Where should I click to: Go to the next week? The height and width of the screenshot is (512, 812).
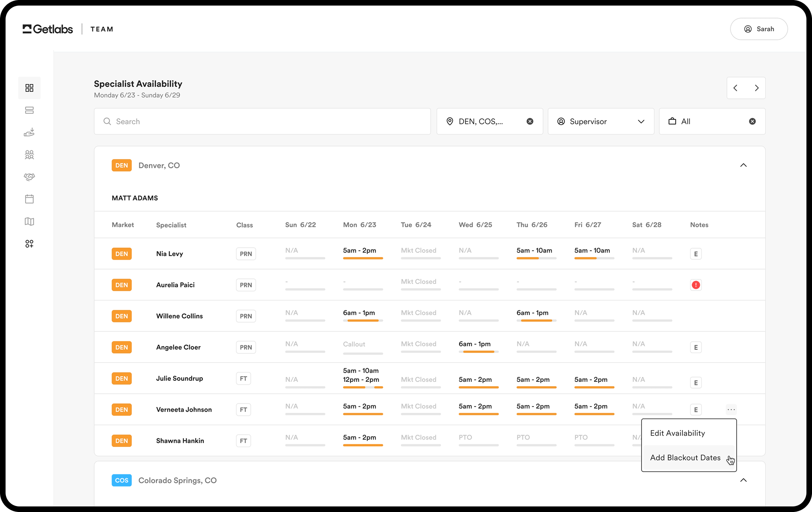[x=757, y=88]
